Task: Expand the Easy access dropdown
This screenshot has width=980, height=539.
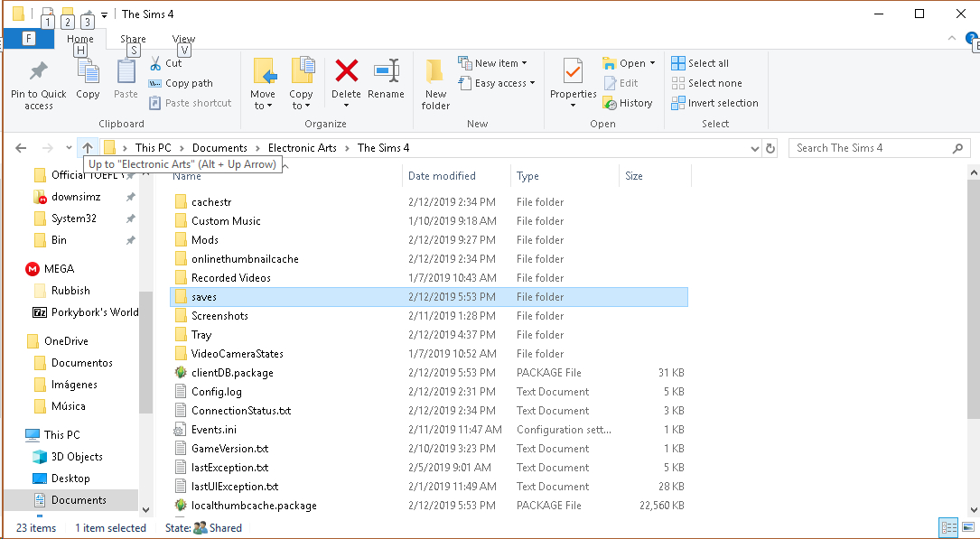Action: coord(533,83)
